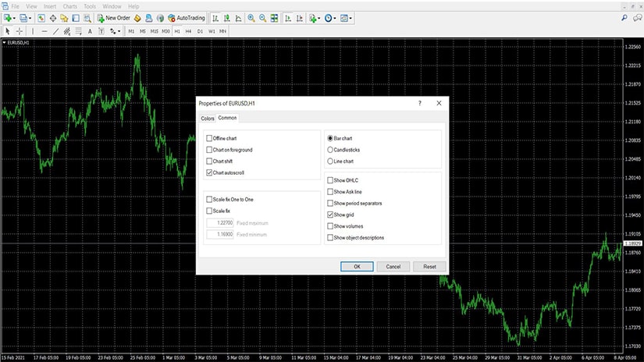Select the Trendline drawing tool
Viewport: 644px width, 362px height.
click(x=55, y=31)
